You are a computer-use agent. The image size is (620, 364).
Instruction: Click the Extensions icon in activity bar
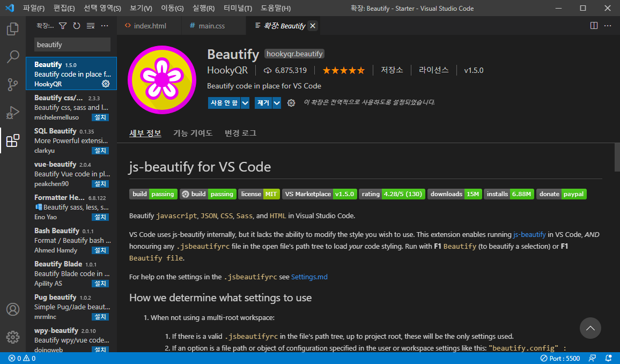click(x=13, y=140)
